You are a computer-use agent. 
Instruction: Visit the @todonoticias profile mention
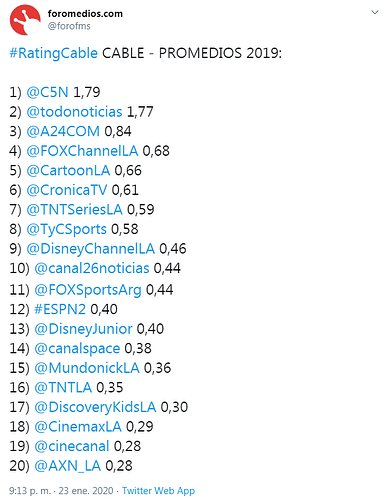coord(74,112)
